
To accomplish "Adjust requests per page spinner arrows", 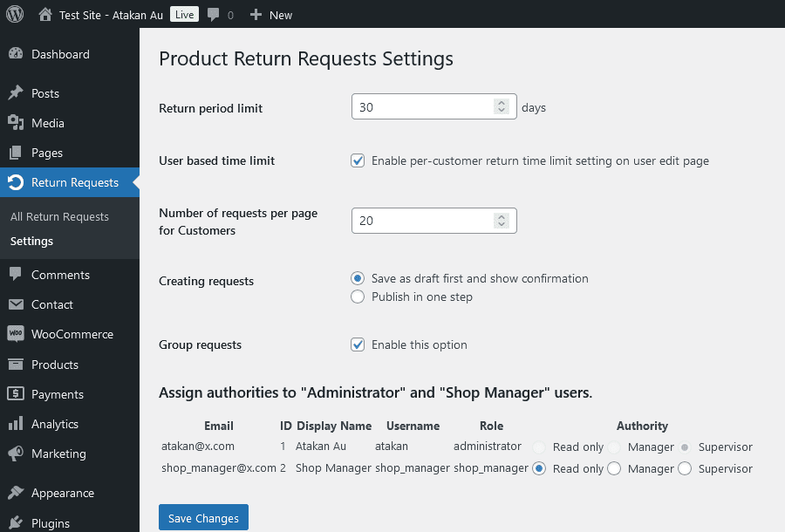I will click(x=502, y=221).
